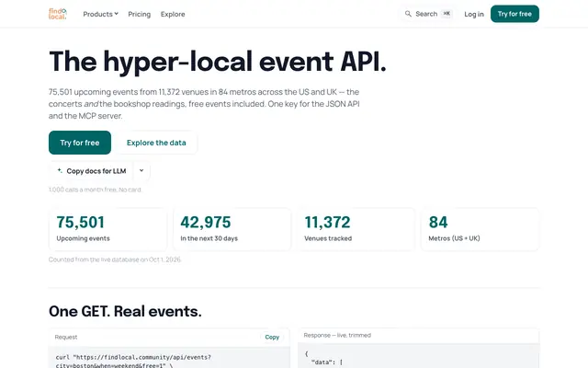The width and height of the screenshot is (588, 368).
Task: Click the search magnifier icon
Action: pos(408,14)
